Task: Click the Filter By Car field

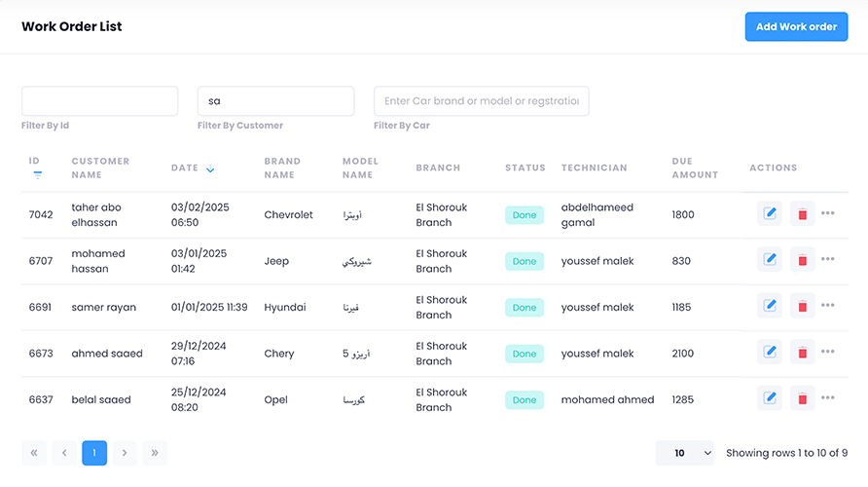Action: point(481,101)
